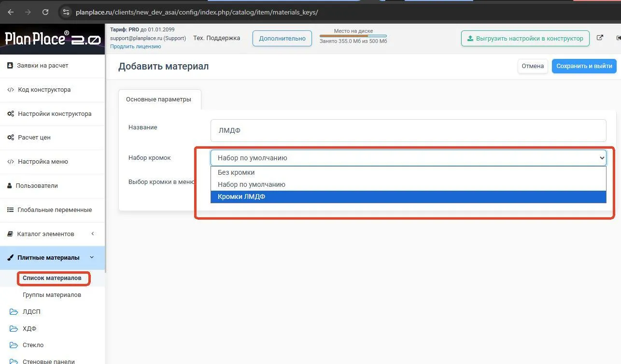The width and height of the screenshot is (621, 364).
Task: Click the user icon beside Пользователи
Action: point(10,185)
